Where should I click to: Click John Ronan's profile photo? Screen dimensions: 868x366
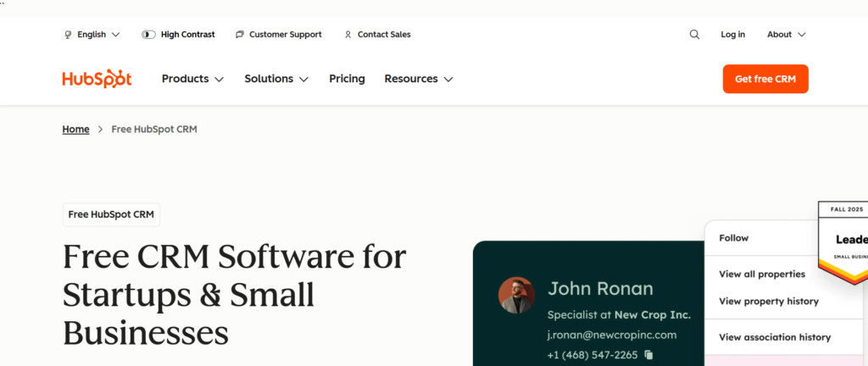(516, 296)
